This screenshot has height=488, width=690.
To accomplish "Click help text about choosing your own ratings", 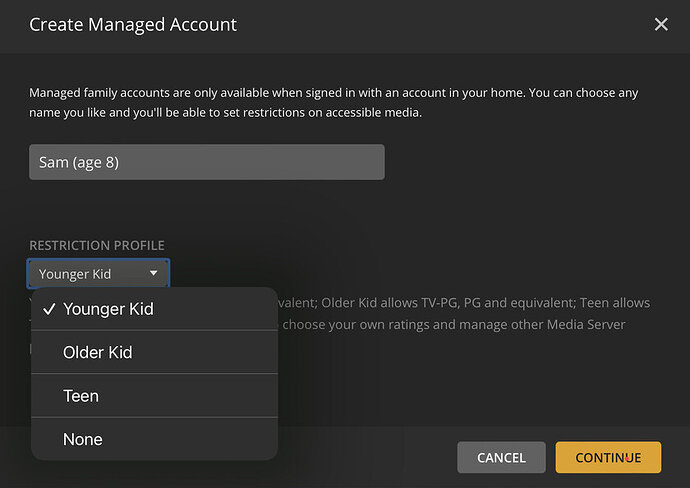I will [x=400, y=324].
